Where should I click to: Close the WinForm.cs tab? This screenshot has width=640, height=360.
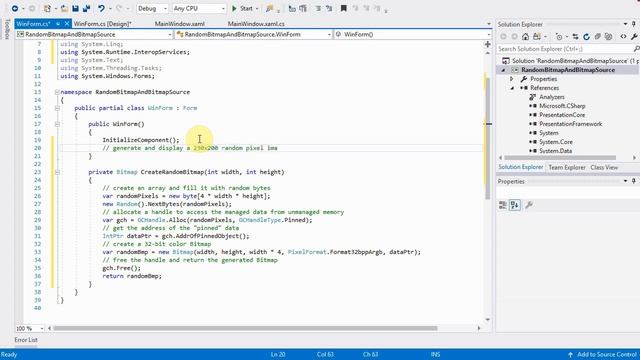pyautogui.click(x=67, y=24)
